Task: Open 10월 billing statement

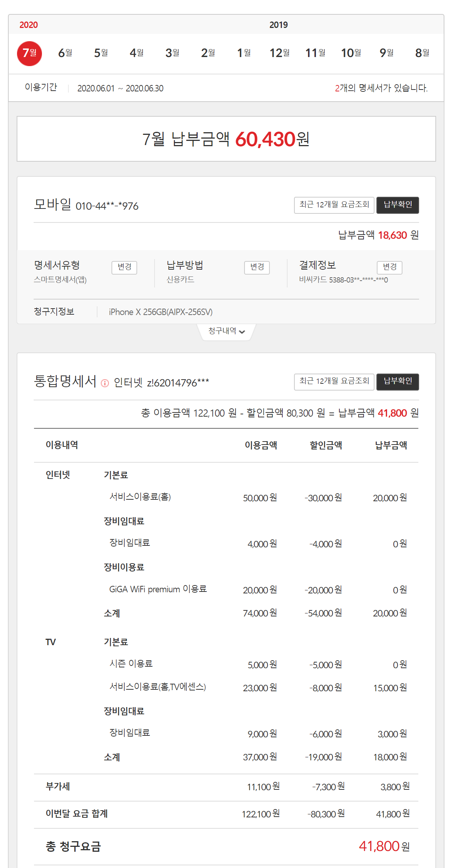Action: (x=351, y=53)
